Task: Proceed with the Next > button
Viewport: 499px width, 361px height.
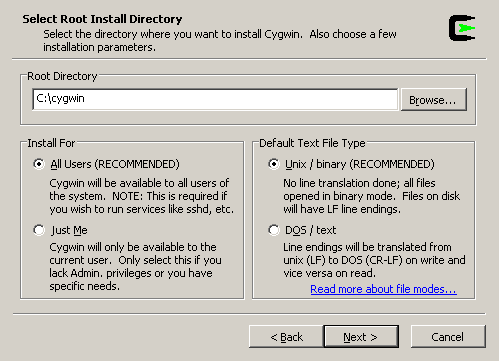Action: tap(361, 337)
